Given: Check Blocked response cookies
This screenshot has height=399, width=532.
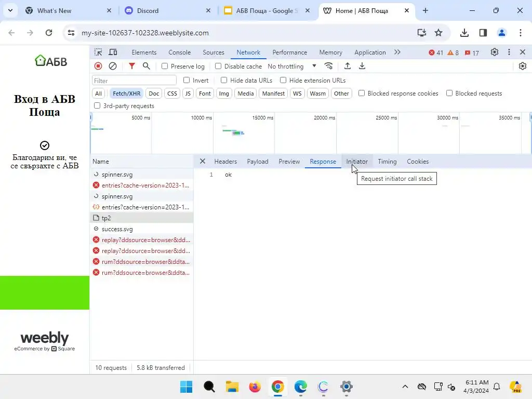Looking at the screenshot, I should 362,93.
